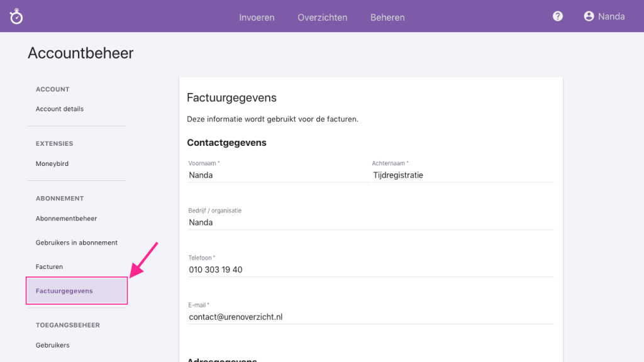This screenshot has width=644, height=362.
Task: Open Gebruikers under Toegangsbeheer
Action: pos(53,345)
